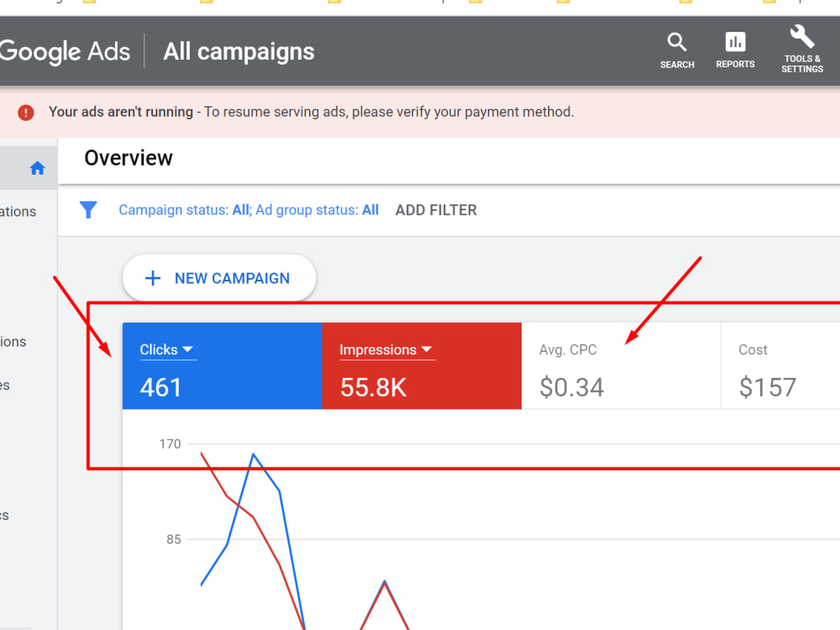Open Ad group status: All filter
The width and height of the screenshot is (840, 630).
pos(318,210)
